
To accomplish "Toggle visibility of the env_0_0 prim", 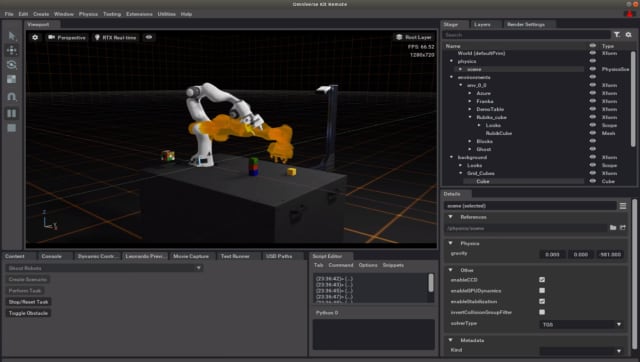I will pyautogui.click(x=593, y=85).
